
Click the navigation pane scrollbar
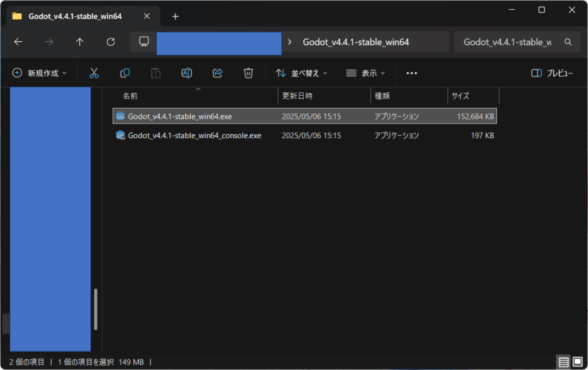point(96,309)
